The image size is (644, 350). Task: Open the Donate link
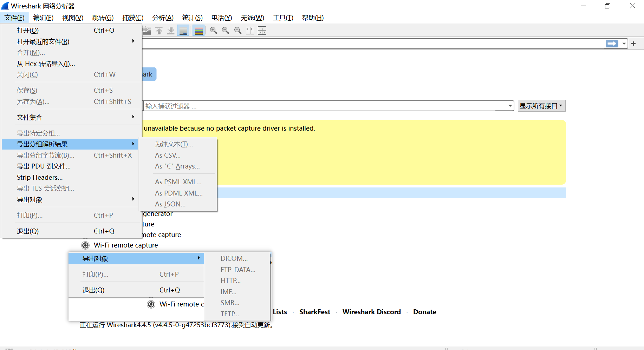tap(425, 312)
